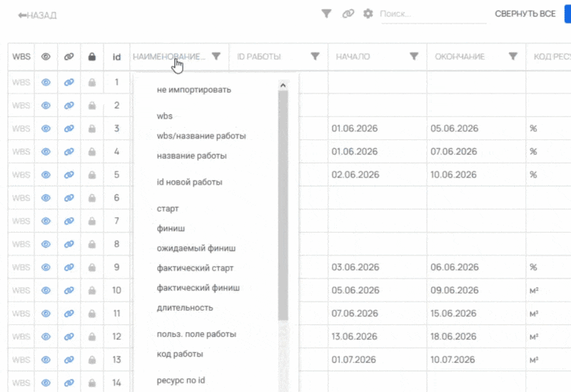Select 'не импортировать' option
This screenshot has height=392, width=571.
click(193, 90)
